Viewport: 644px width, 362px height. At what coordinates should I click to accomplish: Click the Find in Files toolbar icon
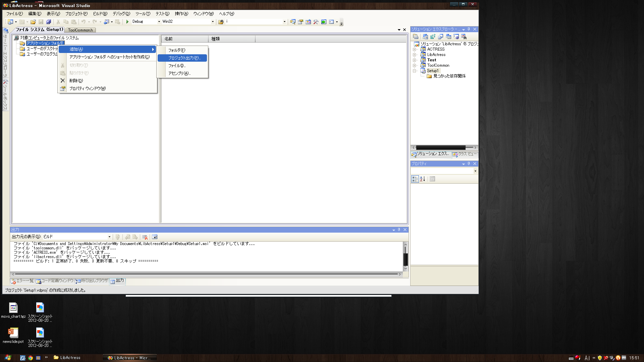tap(221, 22)
